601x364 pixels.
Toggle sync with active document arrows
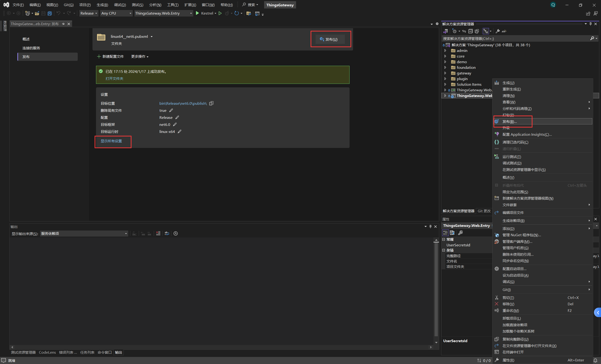(464, 31)
